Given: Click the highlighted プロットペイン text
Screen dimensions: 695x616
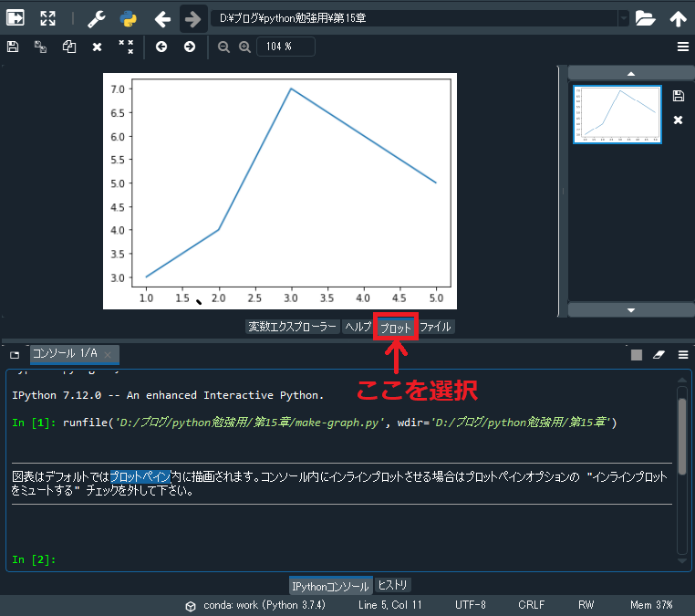Looking at the screenshot, I should pyautogui.click(x=140, y=476).
